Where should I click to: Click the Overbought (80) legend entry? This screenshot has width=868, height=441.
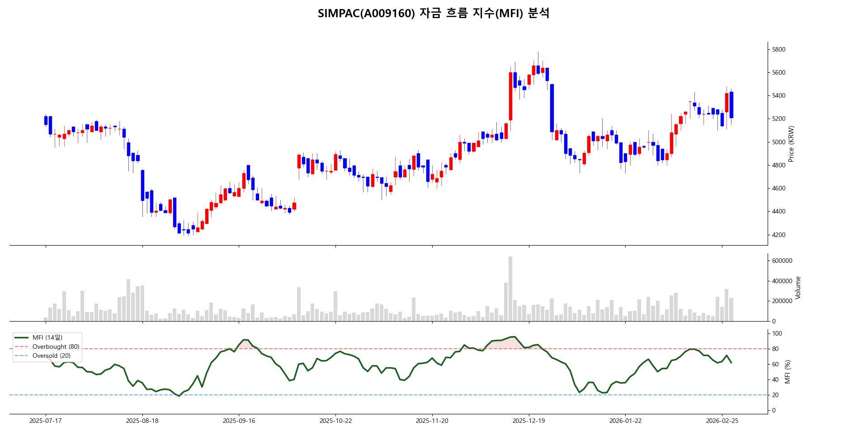[x=47, y=346]
